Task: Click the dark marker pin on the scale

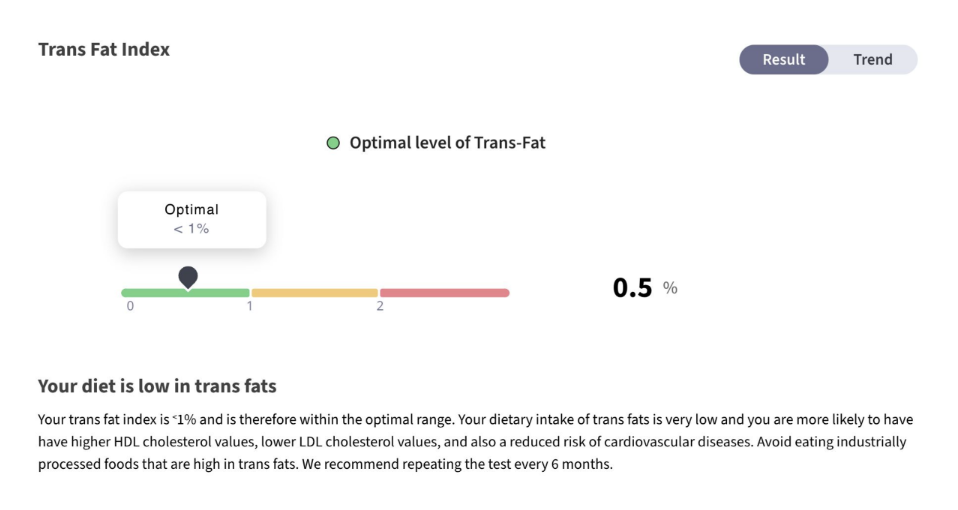Action: tap(188, 277)
